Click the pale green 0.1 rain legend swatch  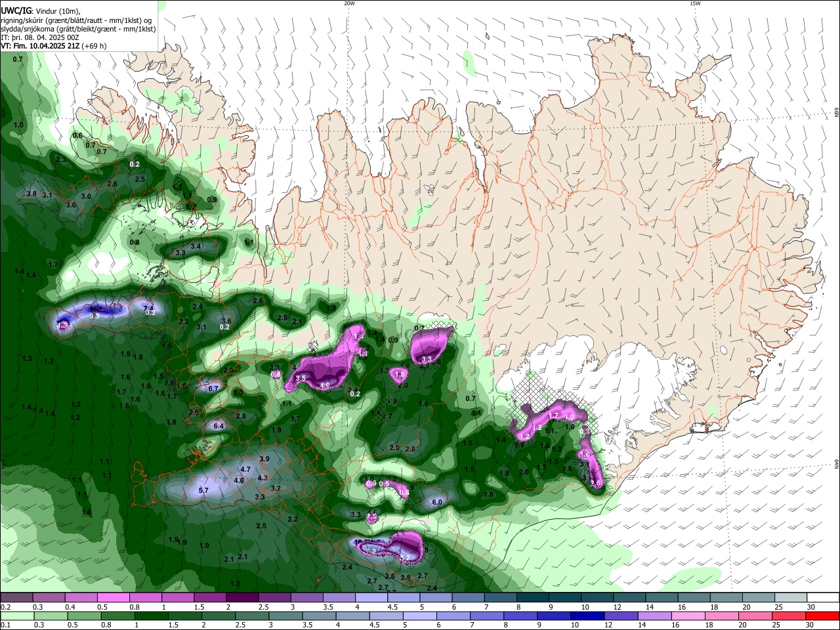(x=16, y=616)
